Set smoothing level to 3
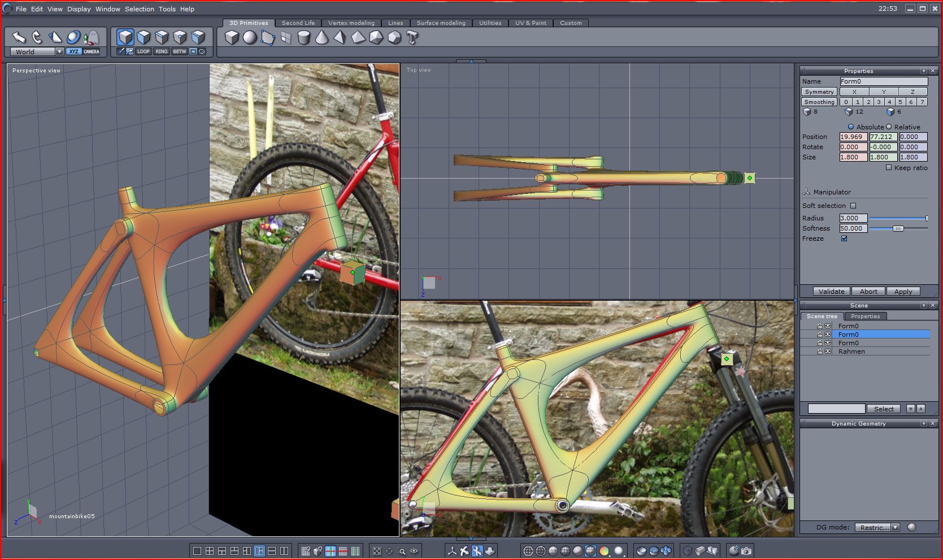The image size is (943, 560). click(879, 102)
